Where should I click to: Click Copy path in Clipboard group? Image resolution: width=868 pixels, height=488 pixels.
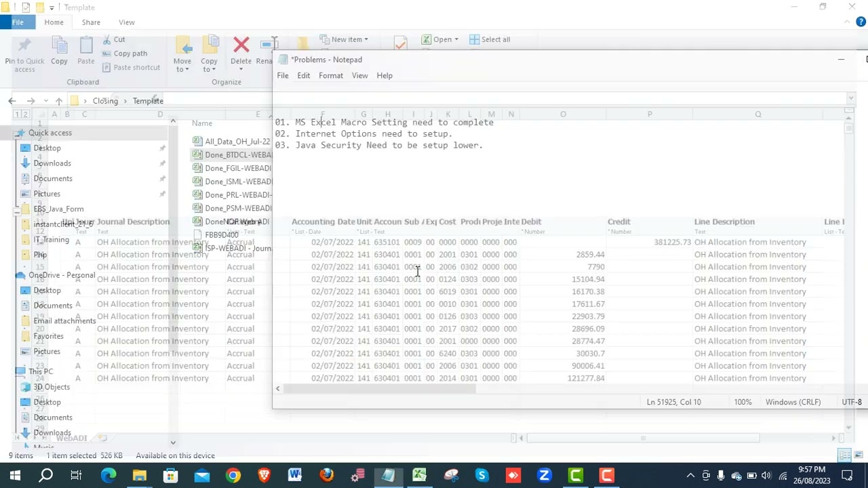[x=125, y=54]
